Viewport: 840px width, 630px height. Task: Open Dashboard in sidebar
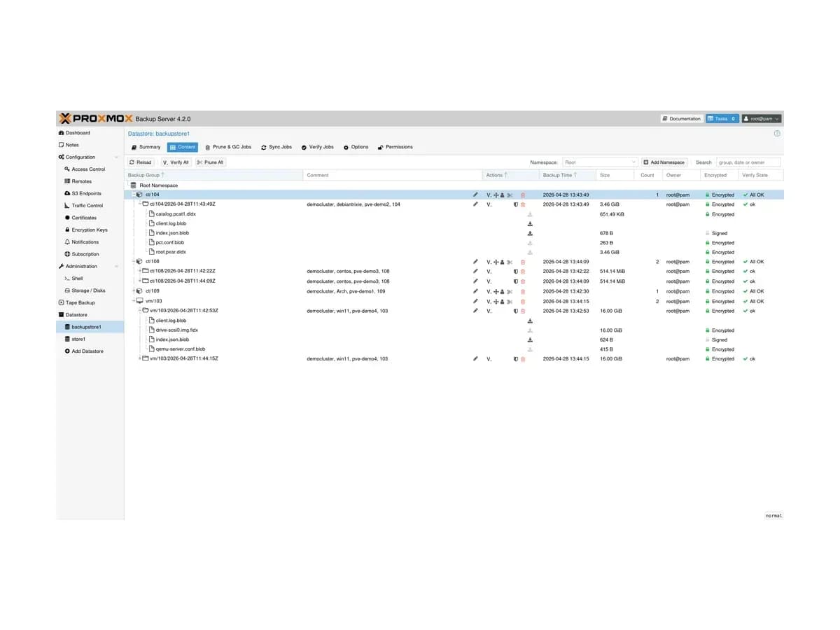[90, 133]
